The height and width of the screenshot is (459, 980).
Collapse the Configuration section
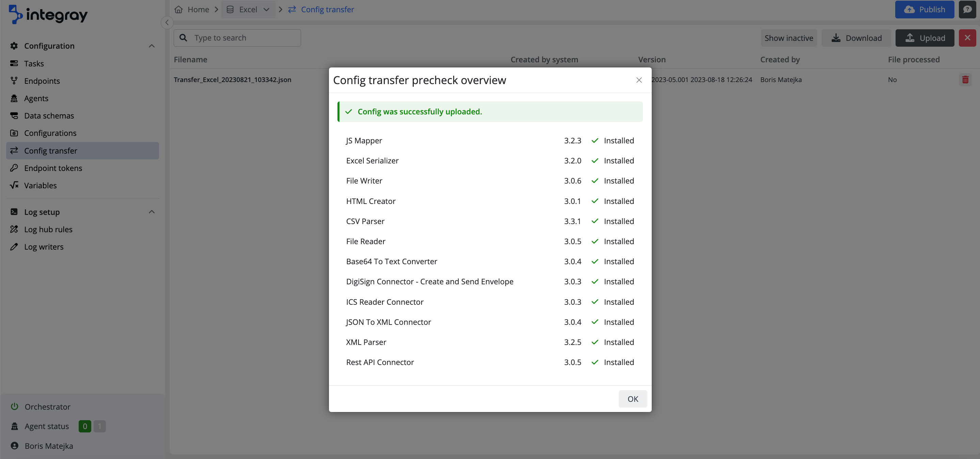pos(152,46)
